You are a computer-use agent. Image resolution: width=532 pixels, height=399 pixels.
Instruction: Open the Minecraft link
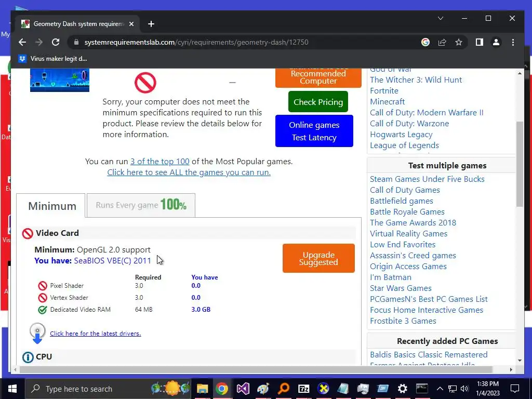point(387,101)
